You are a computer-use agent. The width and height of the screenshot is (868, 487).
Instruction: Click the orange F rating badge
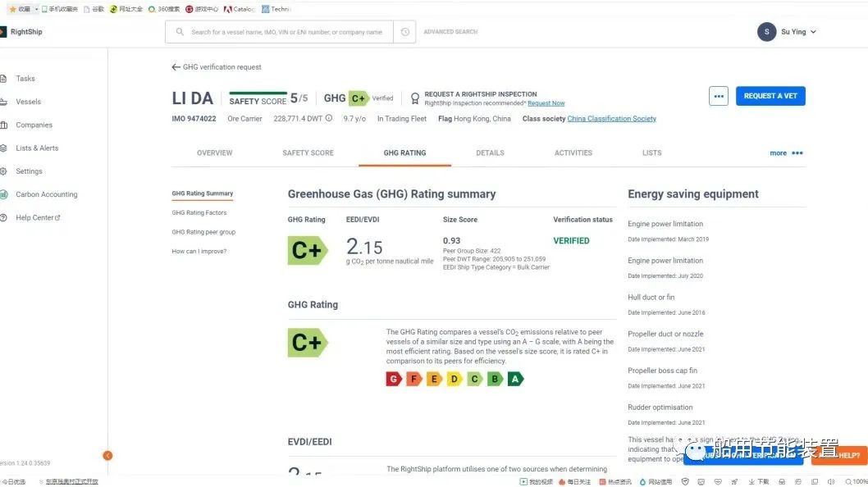pyautogui.click(x=414, y=379)
